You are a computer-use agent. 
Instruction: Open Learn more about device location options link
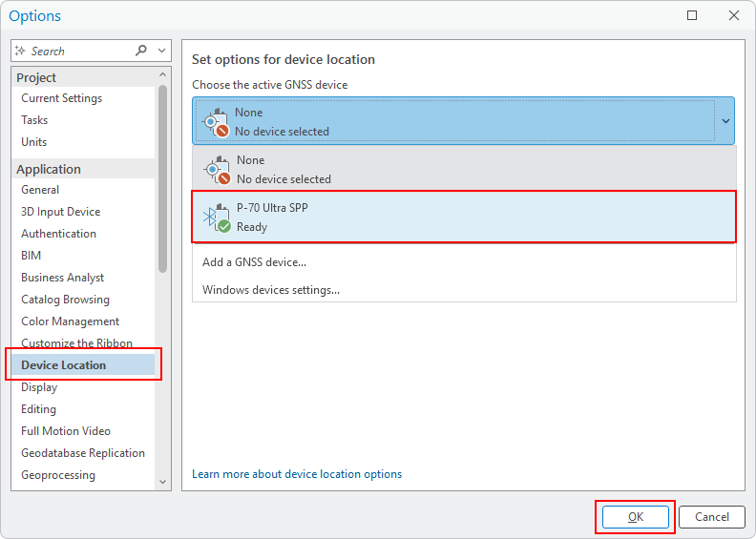pyautogui.click(x=297, y=474)
